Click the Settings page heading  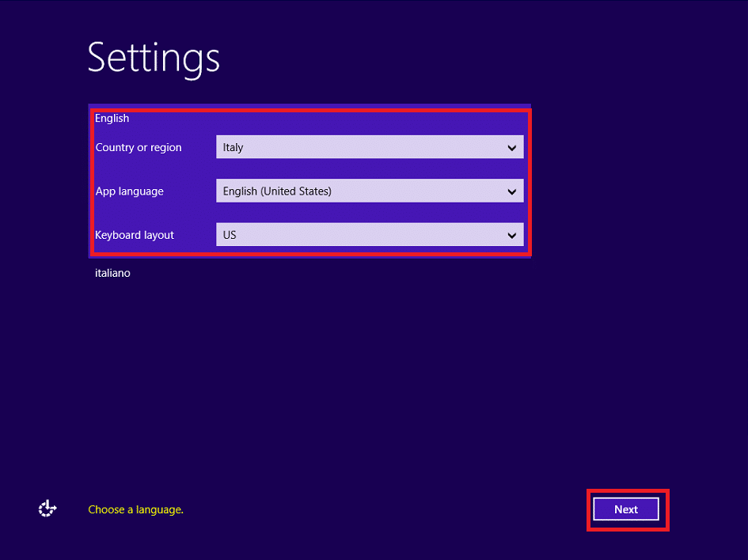pos(154,59)
